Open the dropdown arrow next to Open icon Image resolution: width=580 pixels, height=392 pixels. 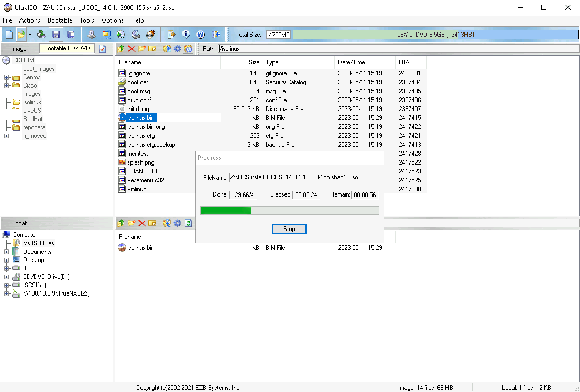pos(30,35)
